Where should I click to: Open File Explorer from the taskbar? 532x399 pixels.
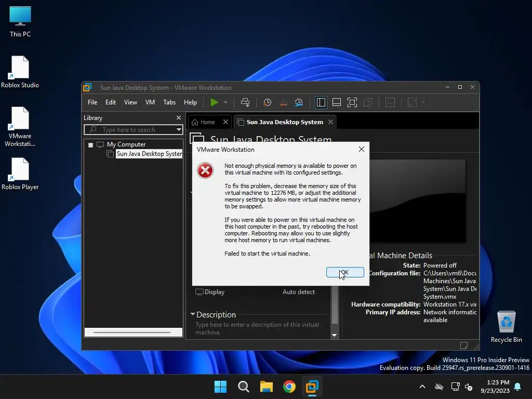click(x=267, y=387)
